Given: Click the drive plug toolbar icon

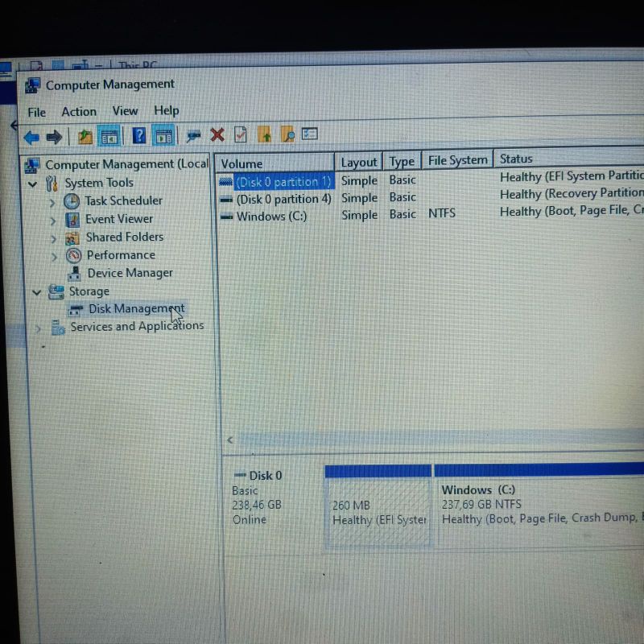Looking at the screenshot, I should [193, 135].
